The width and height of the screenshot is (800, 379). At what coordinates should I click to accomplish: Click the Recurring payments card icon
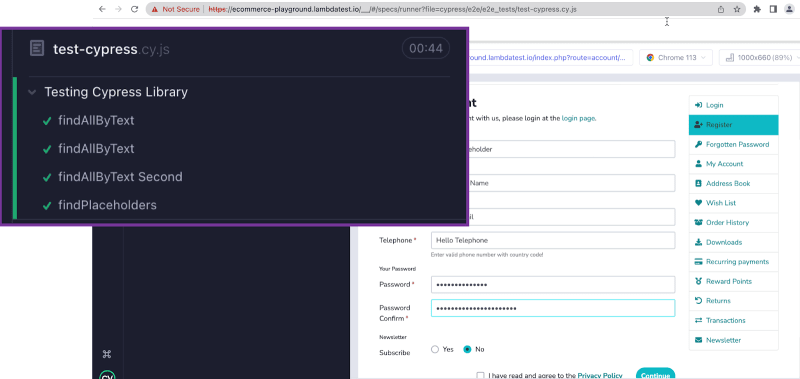698,262
